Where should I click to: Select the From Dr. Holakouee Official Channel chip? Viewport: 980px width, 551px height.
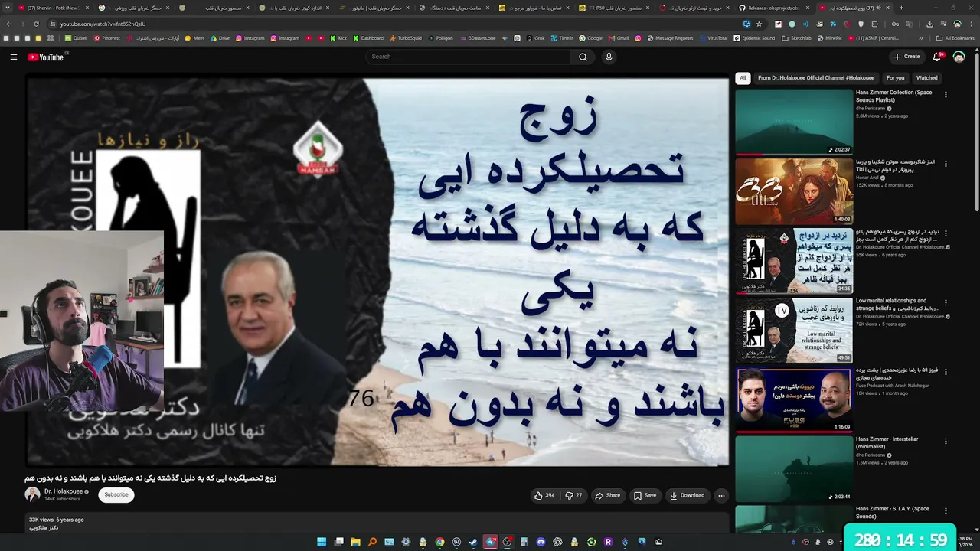point(815,77)
